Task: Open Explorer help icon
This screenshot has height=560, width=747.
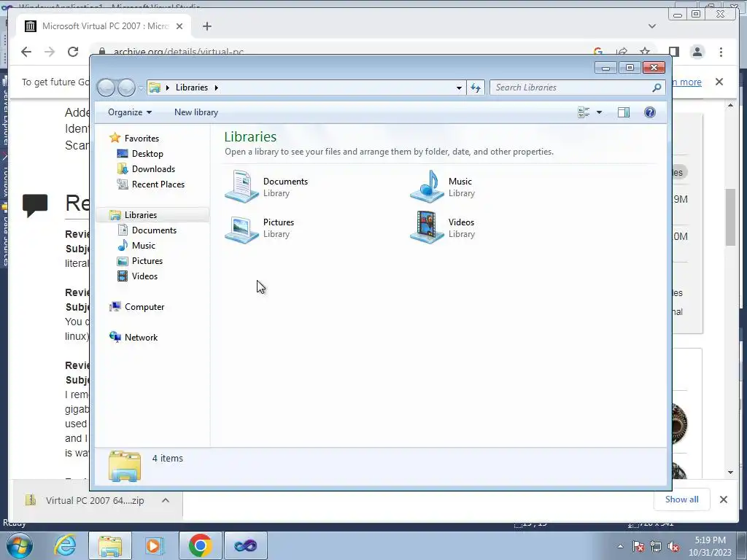Action: click(650, 112)
